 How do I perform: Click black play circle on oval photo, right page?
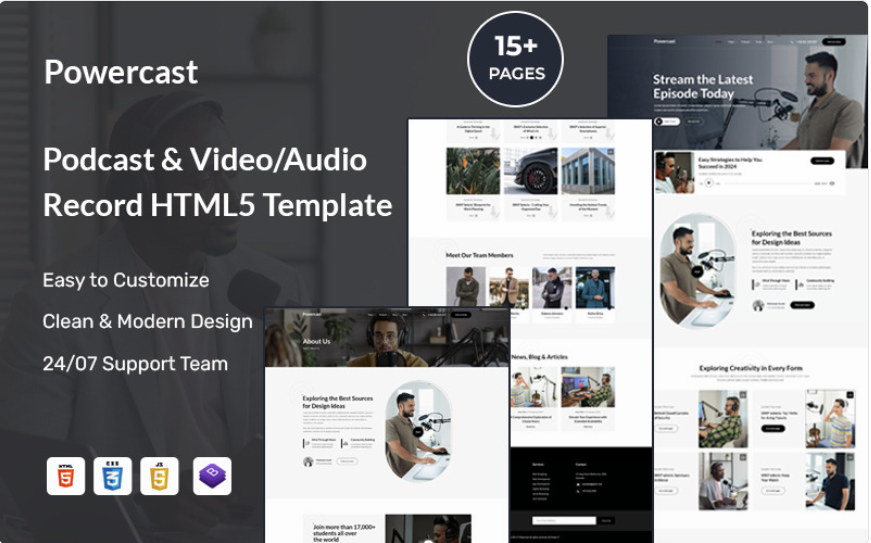click(x=697, y=272)
